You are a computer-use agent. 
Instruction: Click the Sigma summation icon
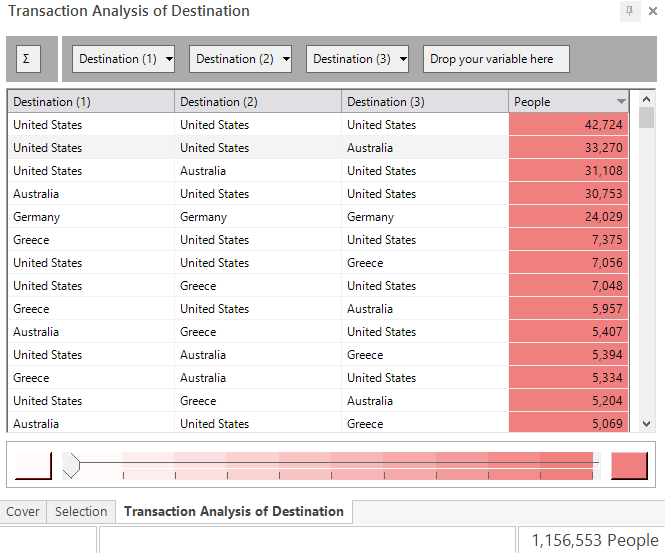click(x=28, y=59)
